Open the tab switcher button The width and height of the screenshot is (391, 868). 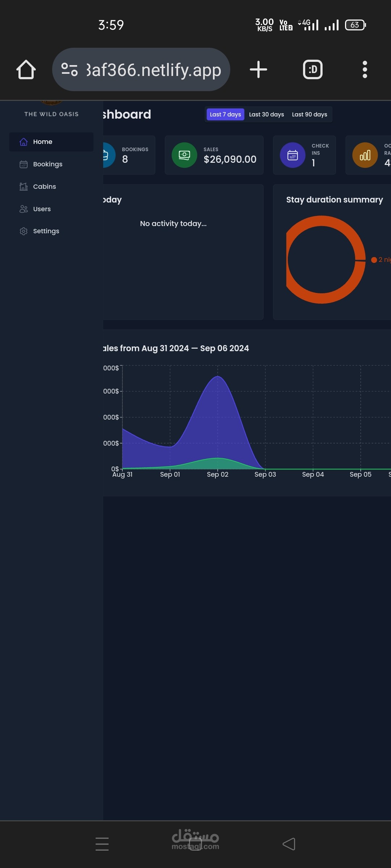coord(313,69)
